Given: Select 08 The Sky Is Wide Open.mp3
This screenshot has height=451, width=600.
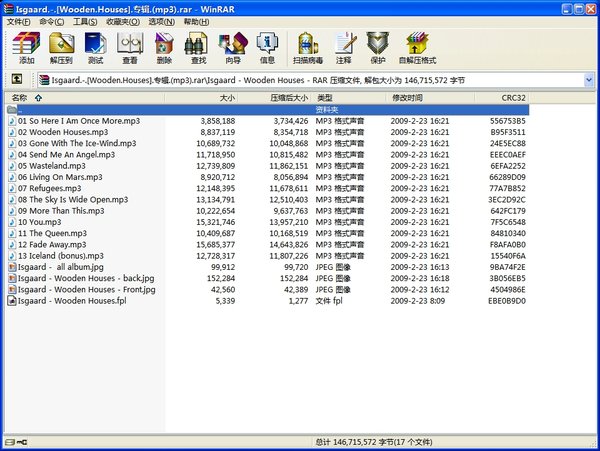Looking at the screenshot, I should click(73, 200).
